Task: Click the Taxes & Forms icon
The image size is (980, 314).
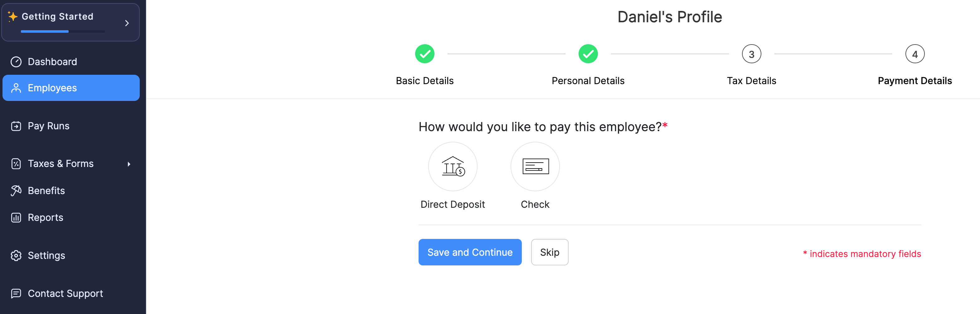Action: click(x=16, y=163)
